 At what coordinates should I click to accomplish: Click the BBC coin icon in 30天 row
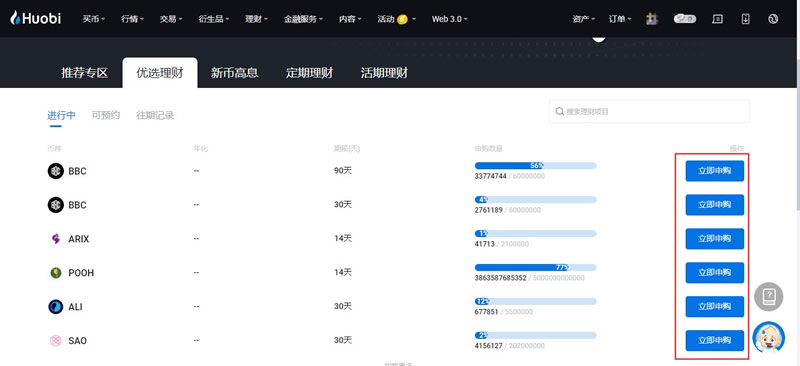point(56,205)
